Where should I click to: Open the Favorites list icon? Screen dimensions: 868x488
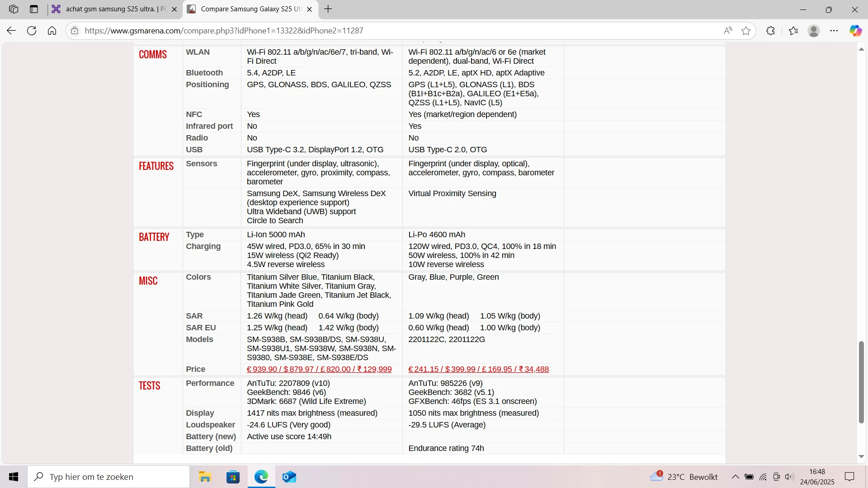(793, 31)
